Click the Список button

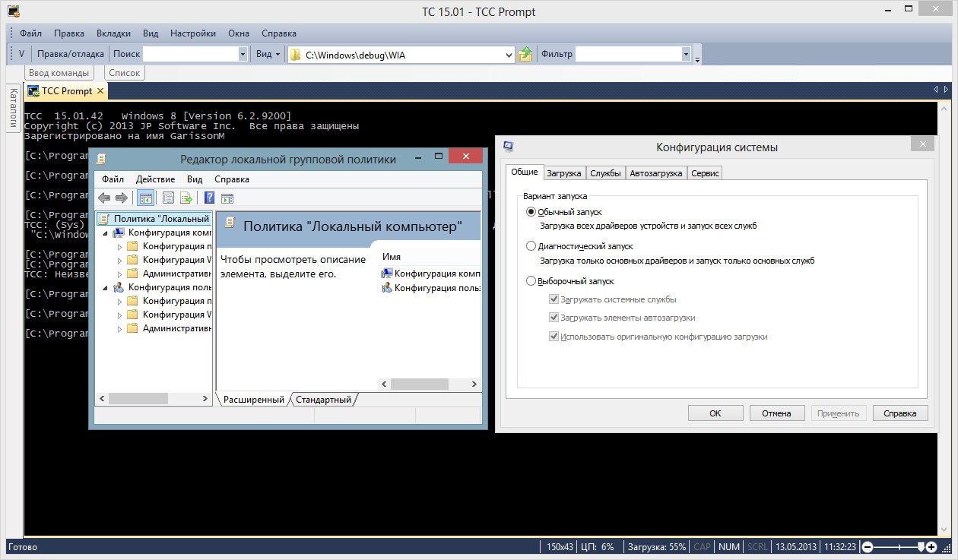[x=125, y=73]
